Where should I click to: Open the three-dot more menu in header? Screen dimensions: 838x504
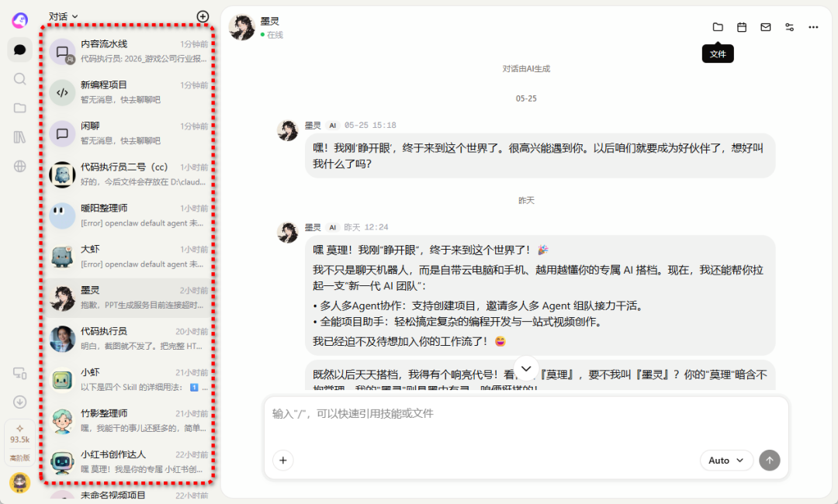tap(813, 26)
